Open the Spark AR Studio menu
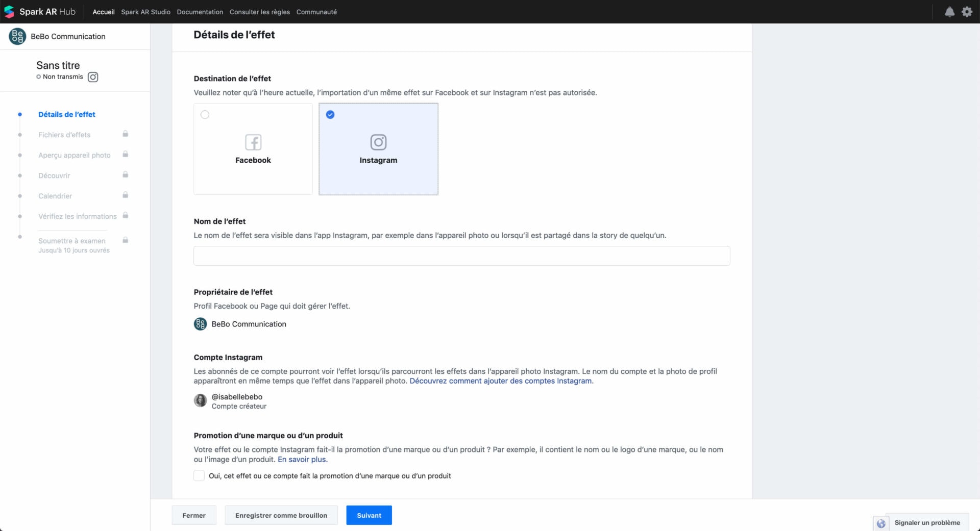980x531 pixels. pyautogui.click(x=145, y=12)
